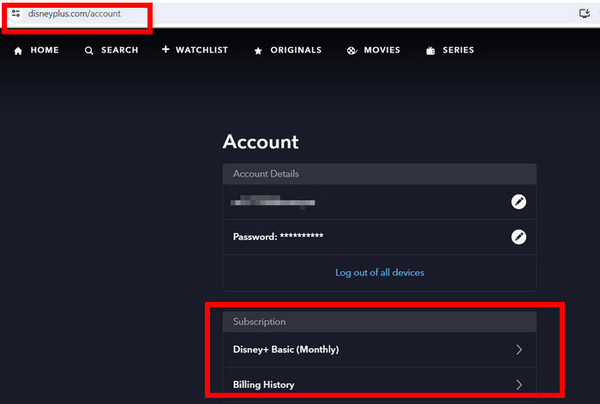Expand the Disney+ Basic (Monthly) chevron
This screenshot has width=600, height=404.
tap(519, 350)
